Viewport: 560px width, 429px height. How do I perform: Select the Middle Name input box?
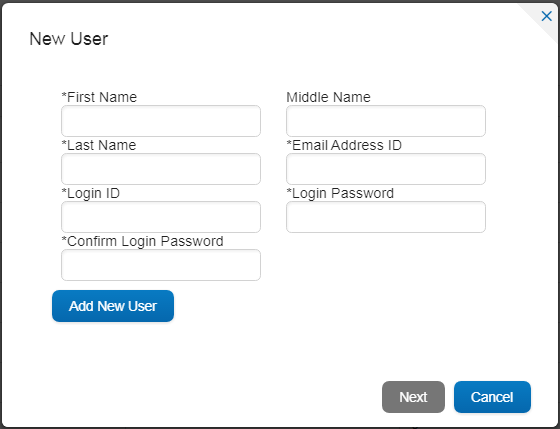tap(386, 121)
